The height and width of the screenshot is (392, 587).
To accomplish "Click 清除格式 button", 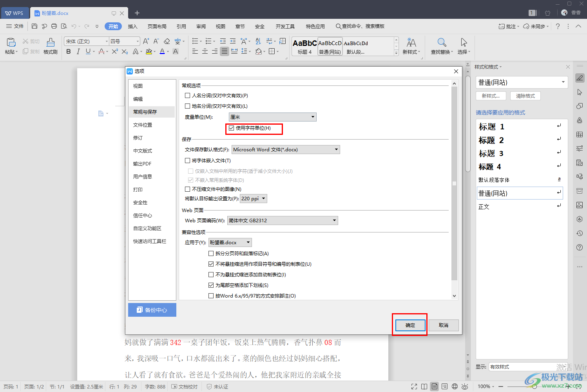I will click(x=525, y=96).
